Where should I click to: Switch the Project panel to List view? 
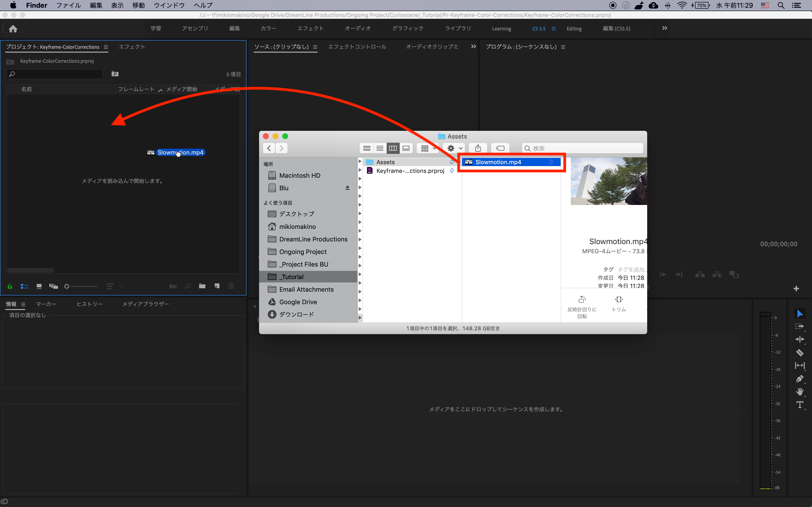click(x=24, y=286)
